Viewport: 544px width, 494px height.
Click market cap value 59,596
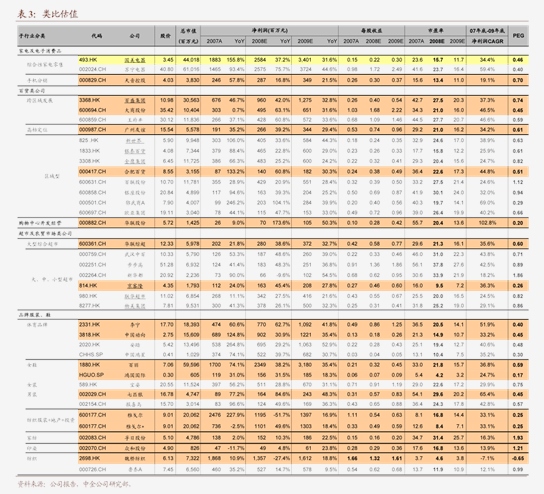click(x=191, y=365)
